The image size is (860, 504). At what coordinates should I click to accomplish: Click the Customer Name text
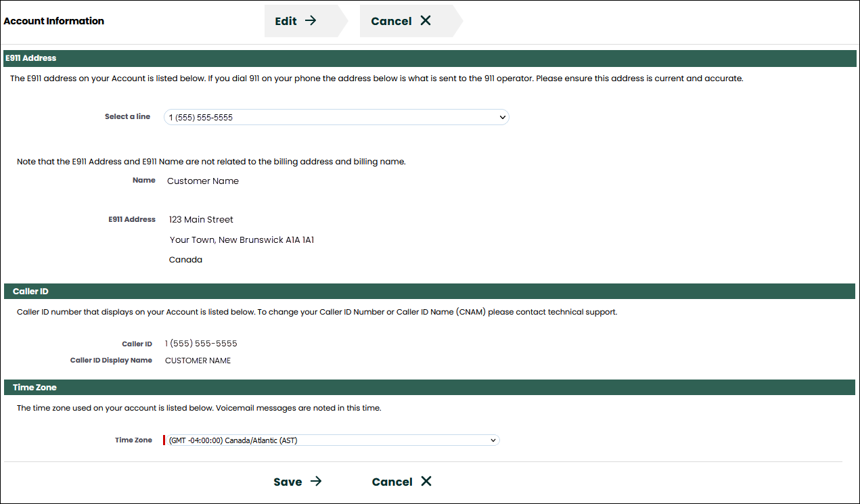click(202, 181)
